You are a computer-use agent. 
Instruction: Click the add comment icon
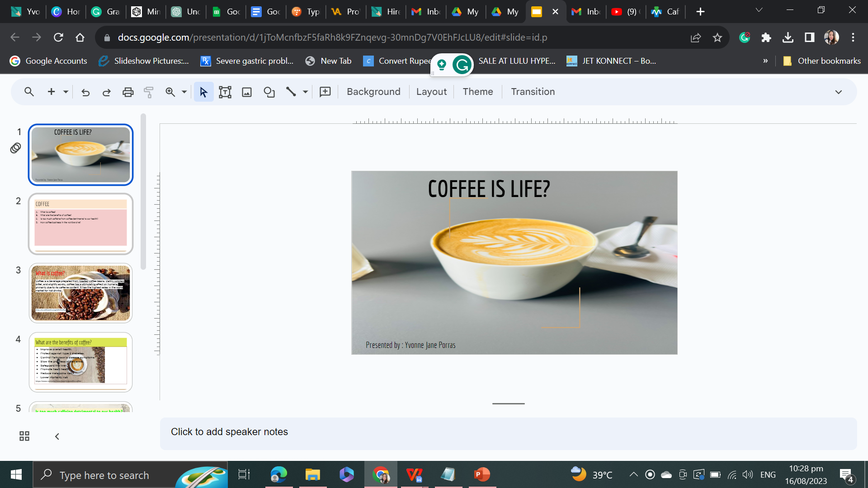coord(325,92)
